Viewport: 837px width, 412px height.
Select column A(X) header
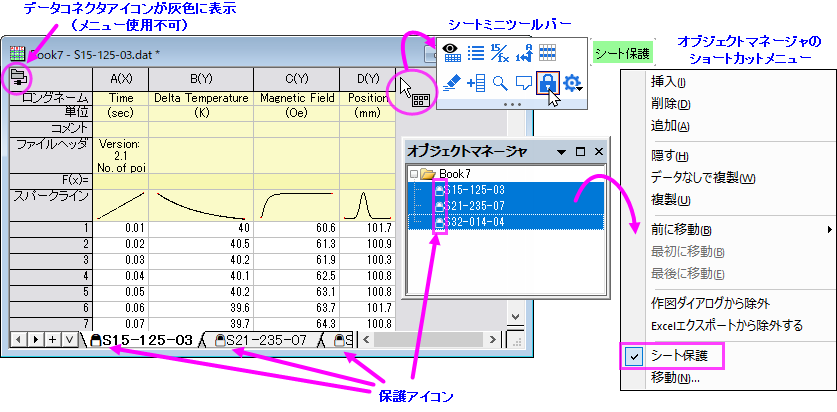pos(121,80)
